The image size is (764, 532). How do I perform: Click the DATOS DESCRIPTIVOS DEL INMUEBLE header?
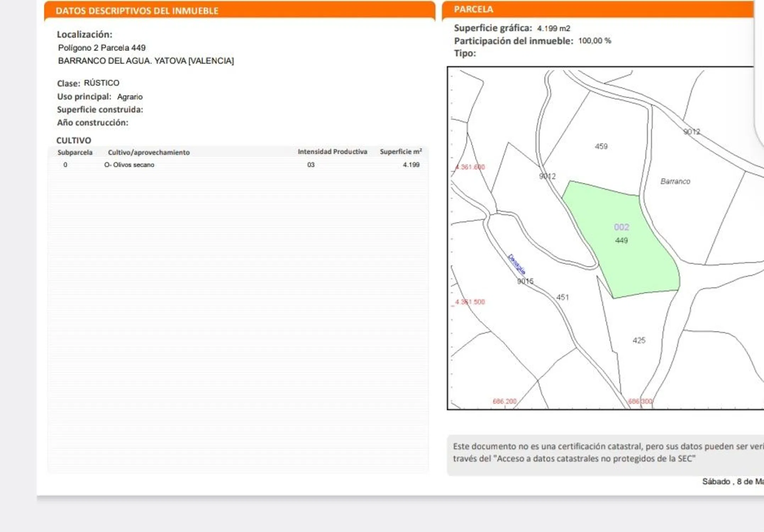pyautogui.click(x=137, y=11)
